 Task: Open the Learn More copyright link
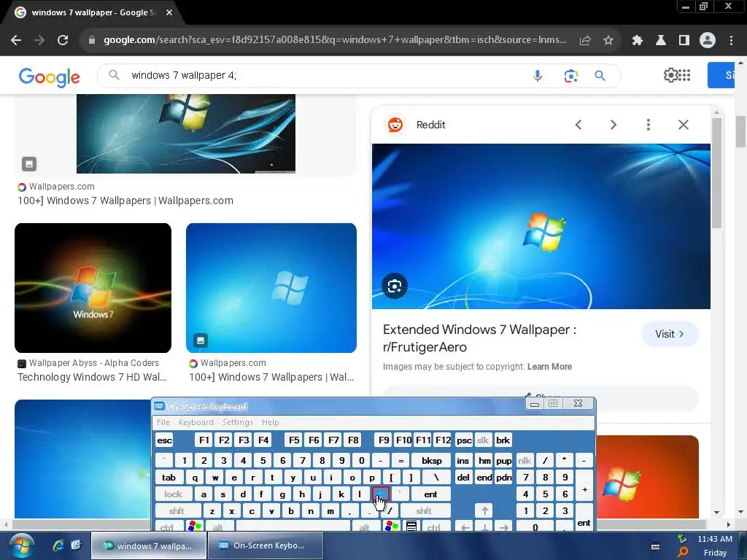[x=549, y=367]
